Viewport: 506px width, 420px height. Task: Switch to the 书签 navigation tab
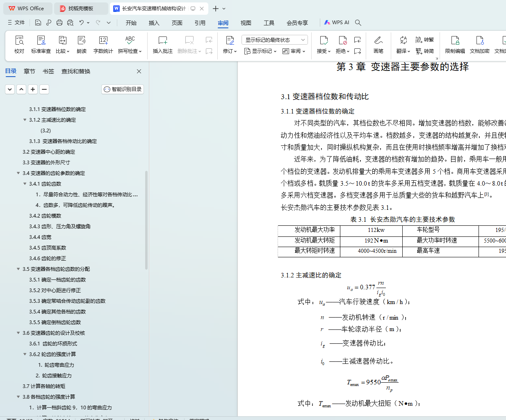[x=48, y=71]
